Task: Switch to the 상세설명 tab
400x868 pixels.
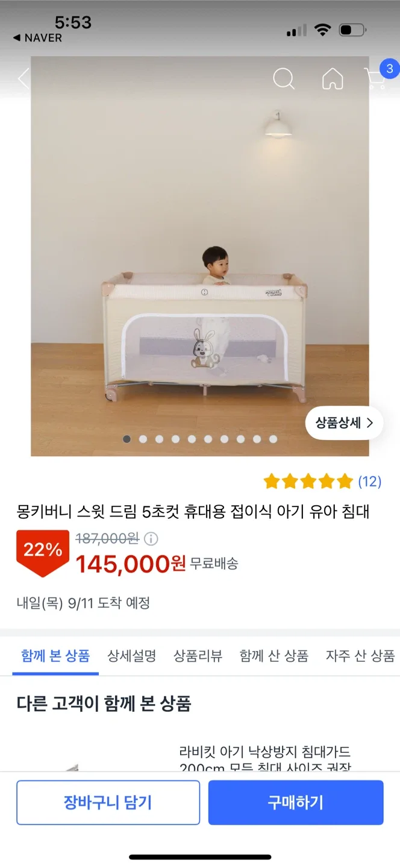Action: click(132, 656)
